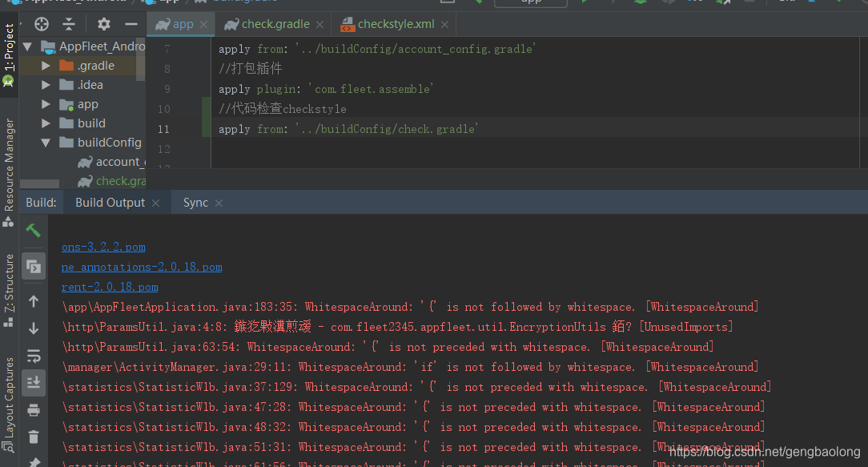Open the Z: Structure side panel
This screenshot has width=868, height=467.
(x=9, y=291)
